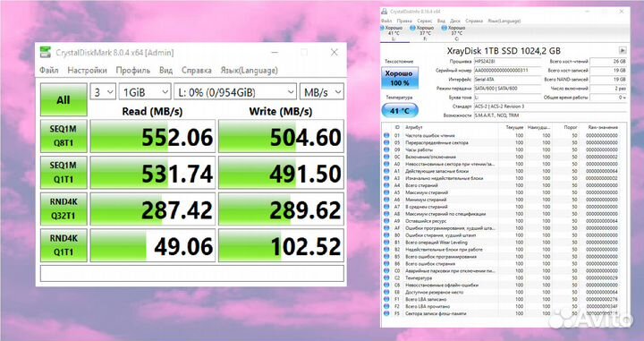
Task: Click status dot for attribute A9 remaining life
Action: 386,221
